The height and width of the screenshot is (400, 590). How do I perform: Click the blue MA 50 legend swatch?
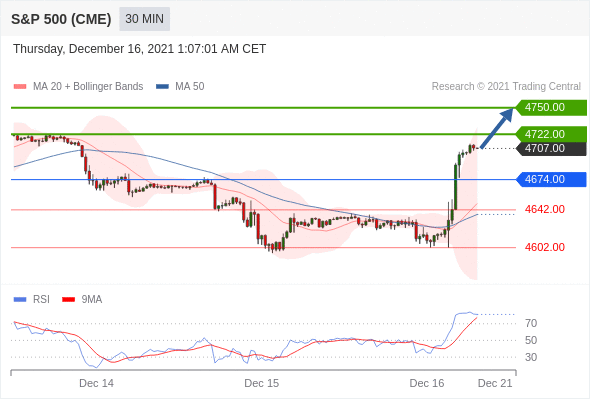pyautogui.click(x=162, y=87)
